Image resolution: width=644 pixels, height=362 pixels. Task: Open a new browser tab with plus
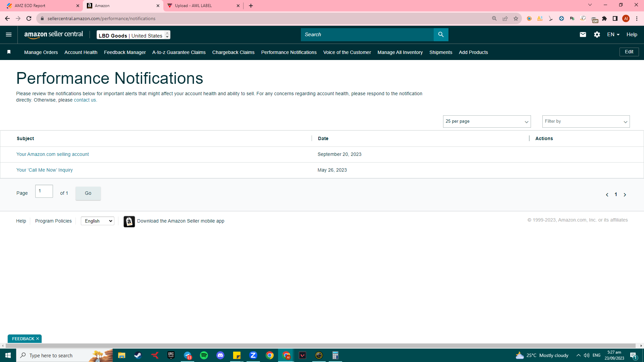point(251,6)
